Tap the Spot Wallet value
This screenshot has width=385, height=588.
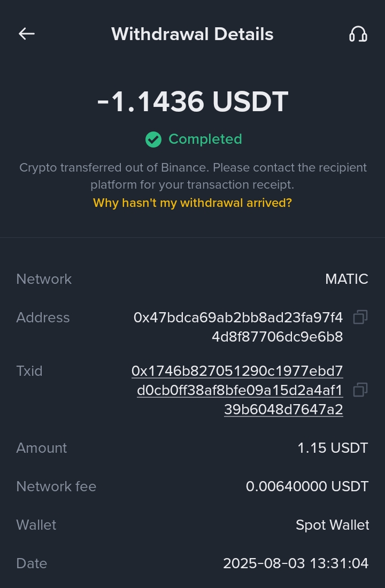(332, 525)
